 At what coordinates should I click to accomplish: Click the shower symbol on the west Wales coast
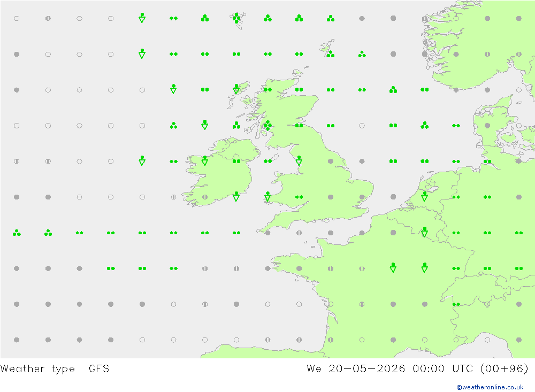click(x=267, y=196)
